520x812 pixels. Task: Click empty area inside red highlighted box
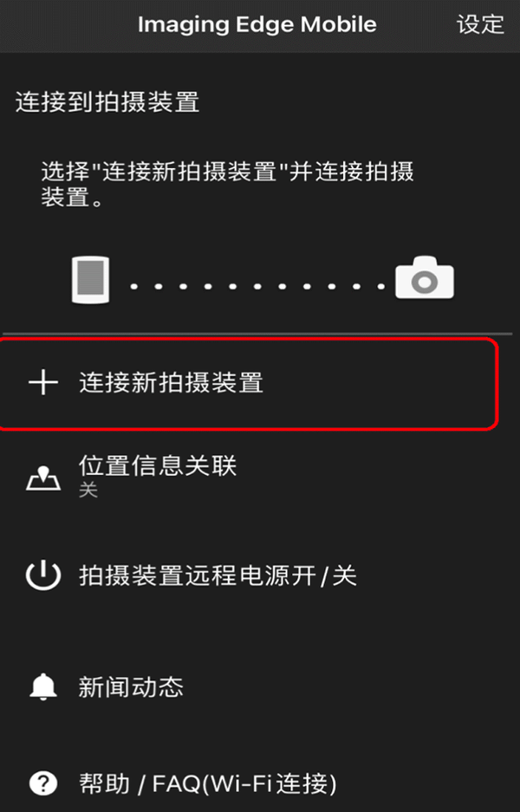(383, 384)
